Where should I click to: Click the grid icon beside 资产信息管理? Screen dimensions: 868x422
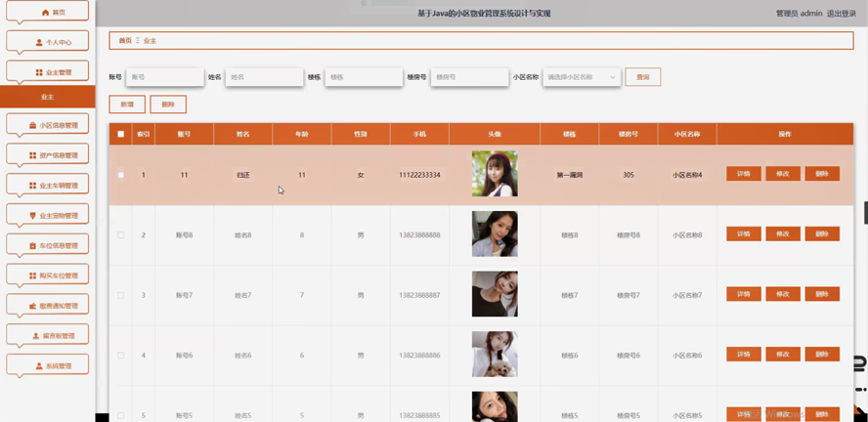pyautogui.click(x=32, y=155)
